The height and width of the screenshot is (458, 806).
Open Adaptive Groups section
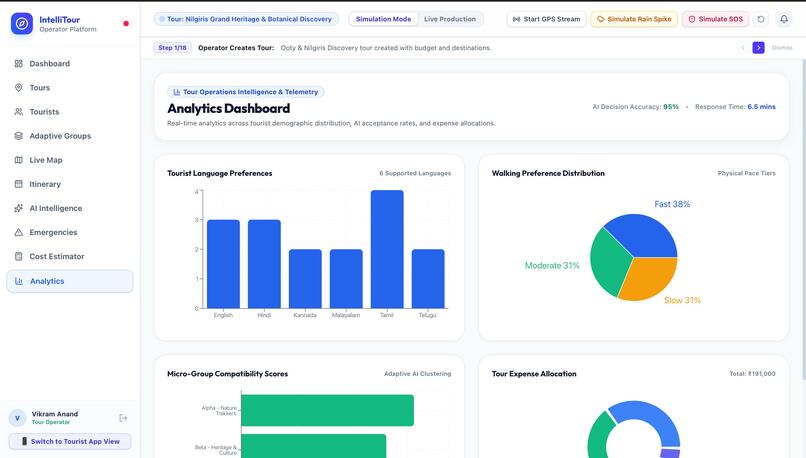[x=69, y=136]
